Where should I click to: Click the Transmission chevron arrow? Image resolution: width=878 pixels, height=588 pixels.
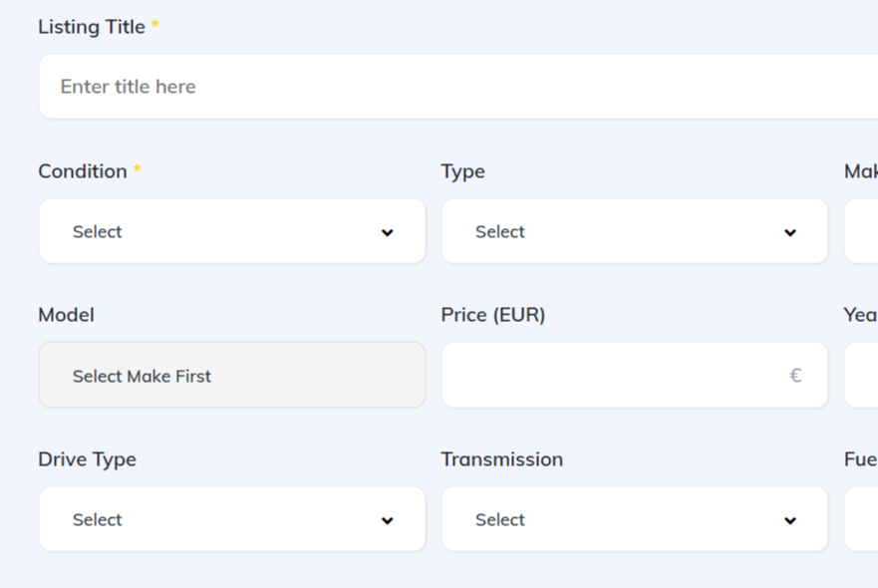[790, 521]
